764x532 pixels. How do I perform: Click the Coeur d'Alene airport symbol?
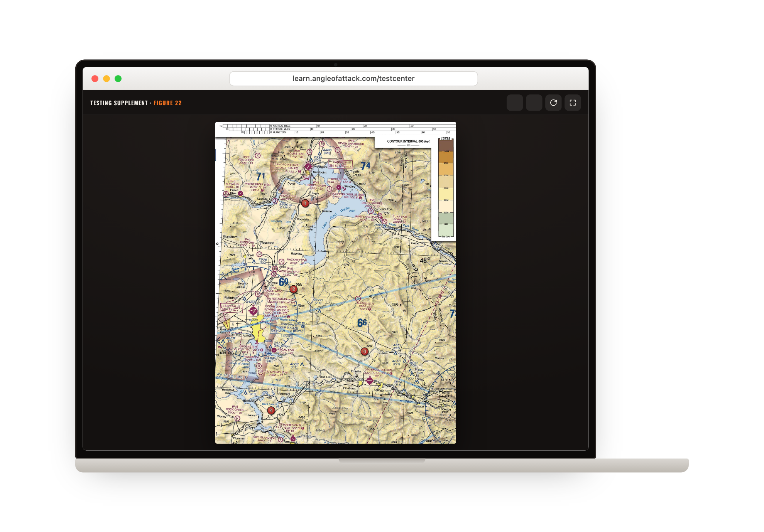[x=253, y=310]
